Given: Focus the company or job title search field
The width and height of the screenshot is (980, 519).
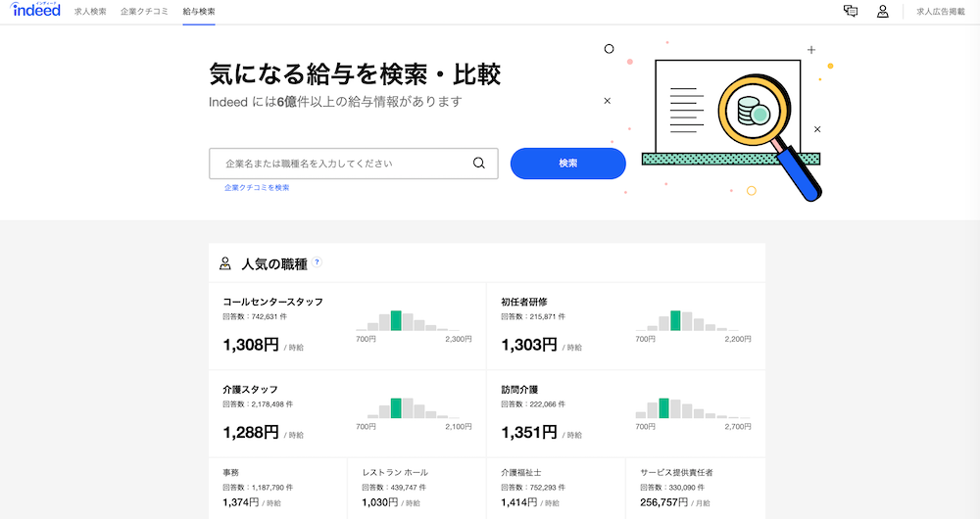Looking at the screenshot, I should 343,164.
